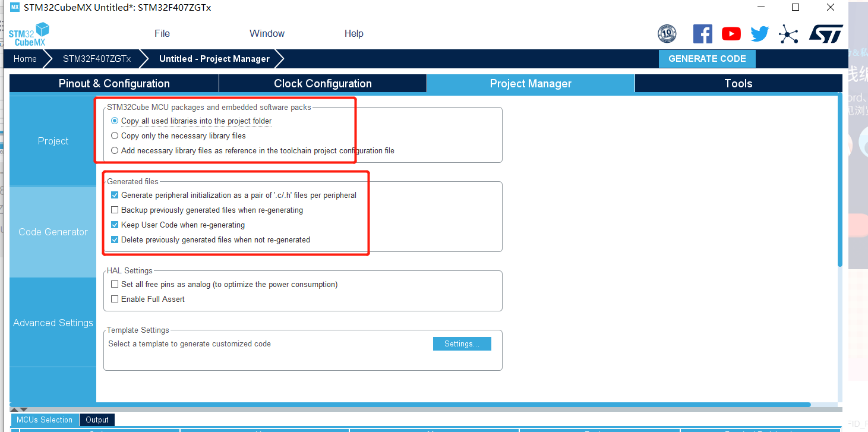Minimize the STM32CubeMX window

pos(760,7)
